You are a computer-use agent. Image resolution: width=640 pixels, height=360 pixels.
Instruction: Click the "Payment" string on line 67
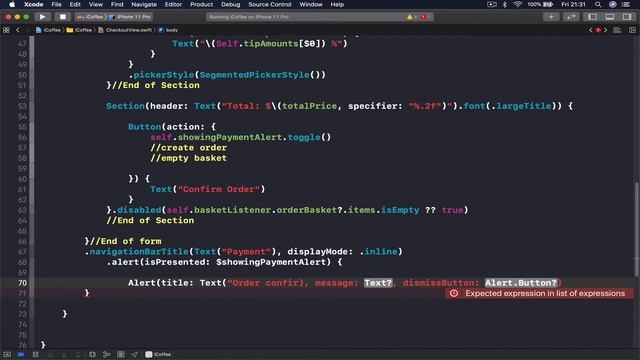(246, 251)
